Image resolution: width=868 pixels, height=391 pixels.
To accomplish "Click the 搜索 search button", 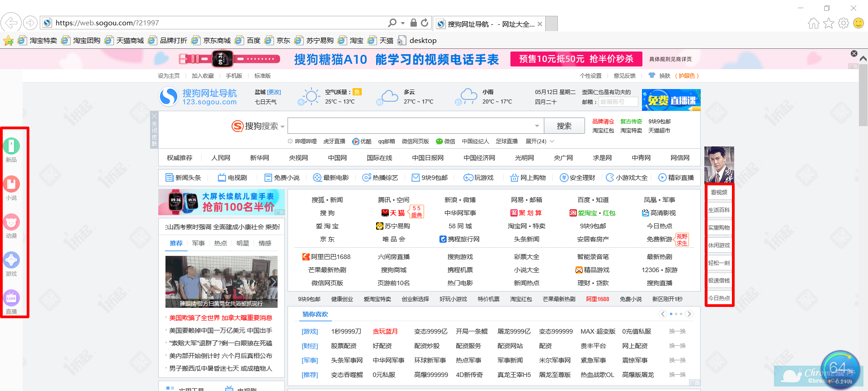I will (564, 126).
